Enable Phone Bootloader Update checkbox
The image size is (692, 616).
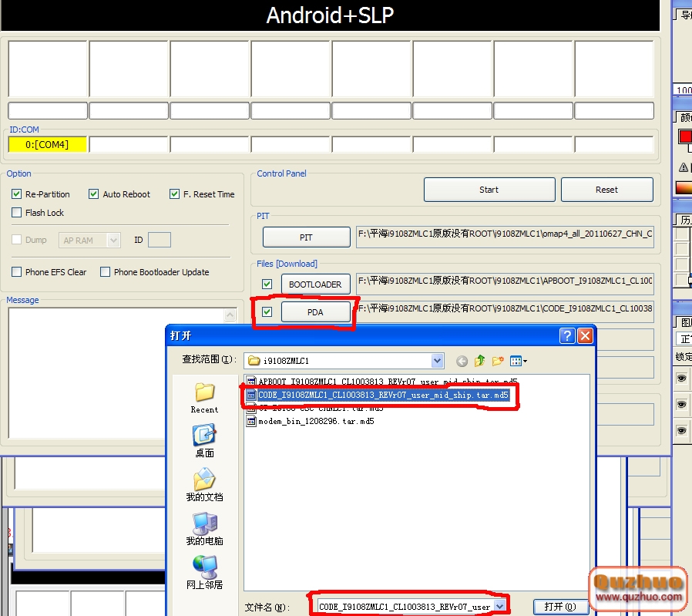tap(105, 271)
